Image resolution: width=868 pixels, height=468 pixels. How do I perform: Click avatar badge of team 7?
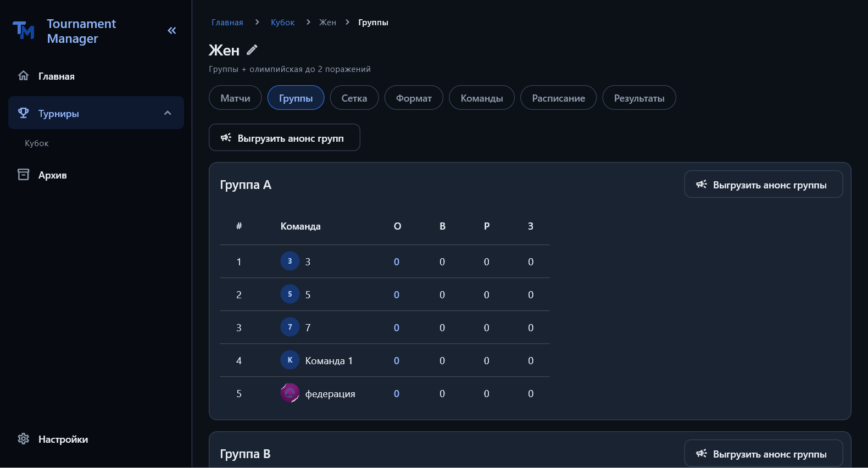[290, 327]
